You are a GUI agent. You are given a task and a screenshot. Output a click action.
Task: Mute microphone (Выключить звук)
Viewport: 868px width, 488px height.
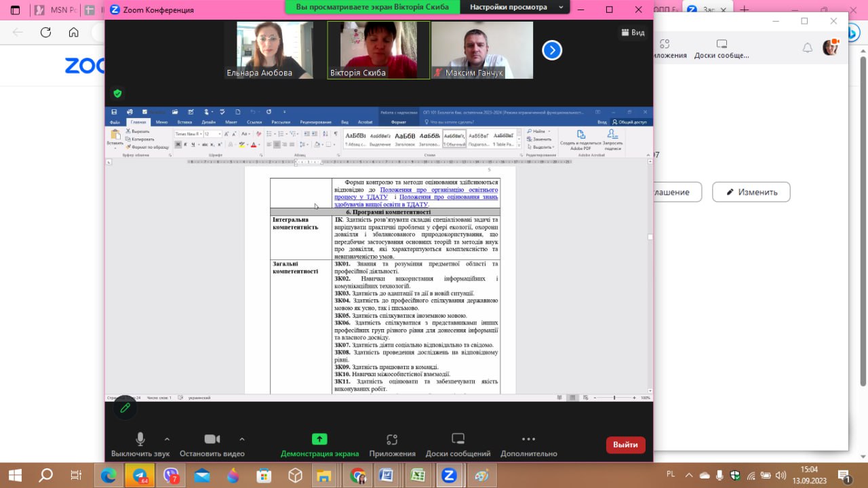coord(140,445)
